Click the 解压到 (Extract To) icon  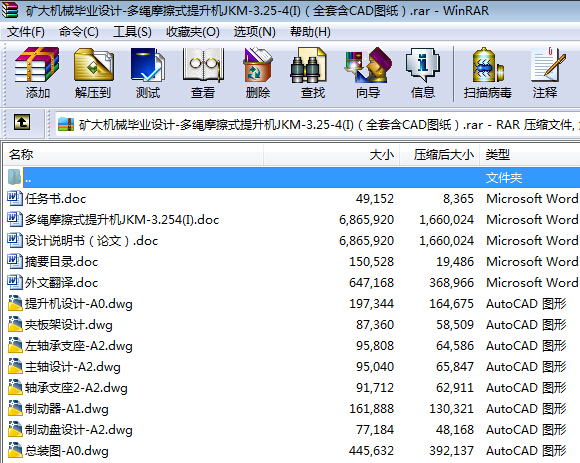(x=93, y=65)
